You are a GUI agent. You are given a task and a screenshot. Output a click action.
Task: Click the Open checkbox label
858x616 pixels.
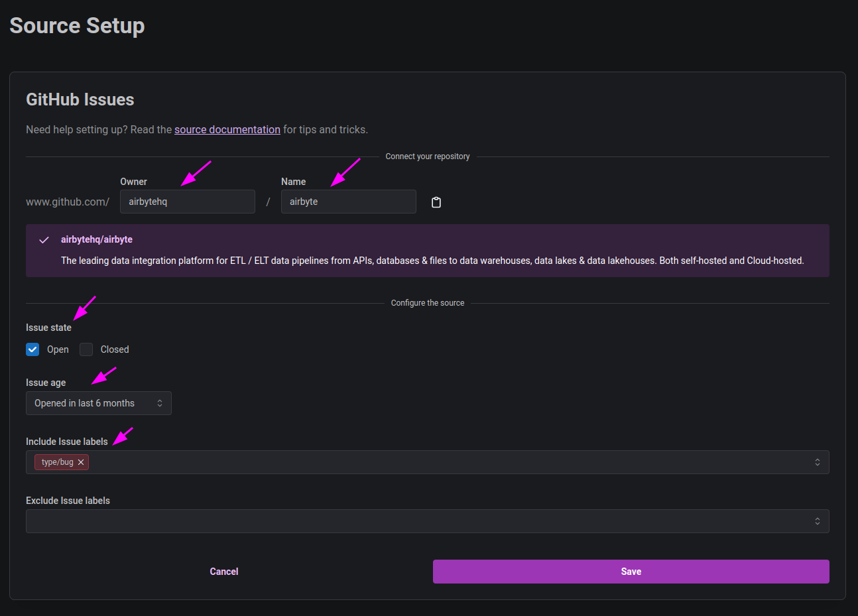point(58,349)
